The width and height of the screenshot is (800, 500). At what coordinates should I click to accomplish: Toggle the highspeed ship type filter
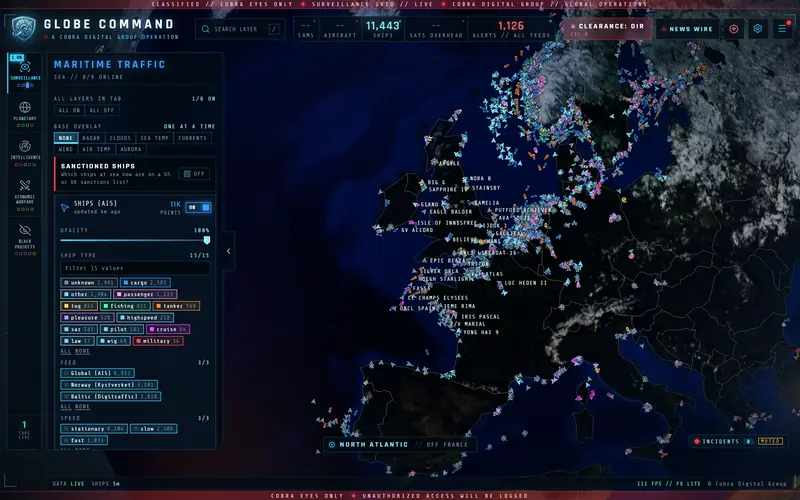(x=145, y=317)
